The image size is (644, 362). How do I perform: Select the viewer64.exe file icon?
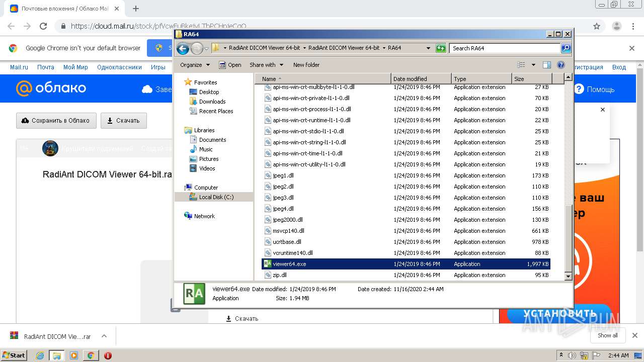click(268, 264)
